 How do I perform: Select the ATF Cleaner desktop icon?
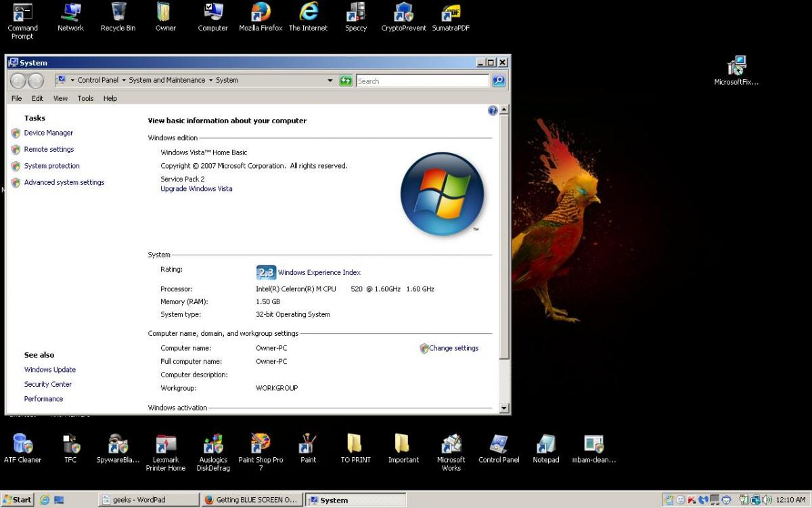click(x=23, y=448)
